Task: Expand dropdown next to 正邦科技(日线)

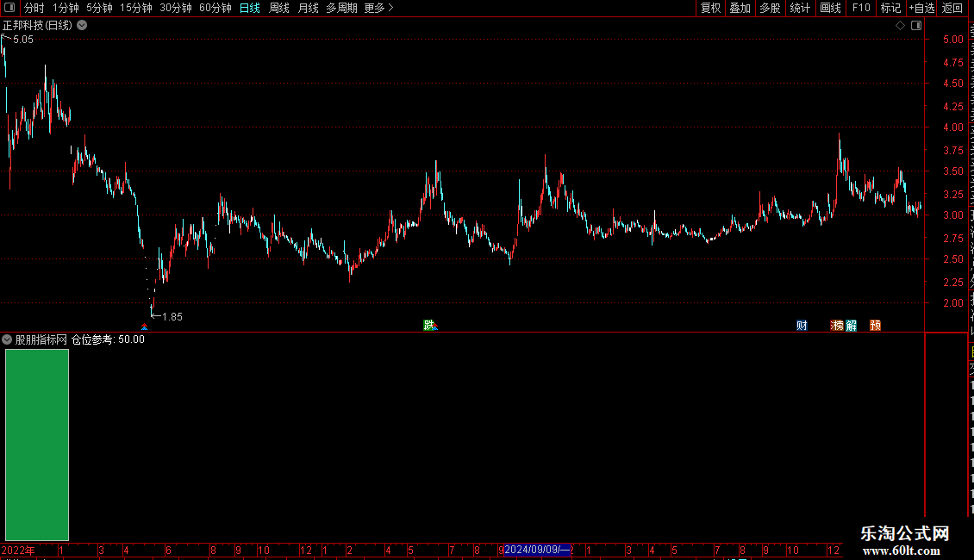Action: coord(82,26)
